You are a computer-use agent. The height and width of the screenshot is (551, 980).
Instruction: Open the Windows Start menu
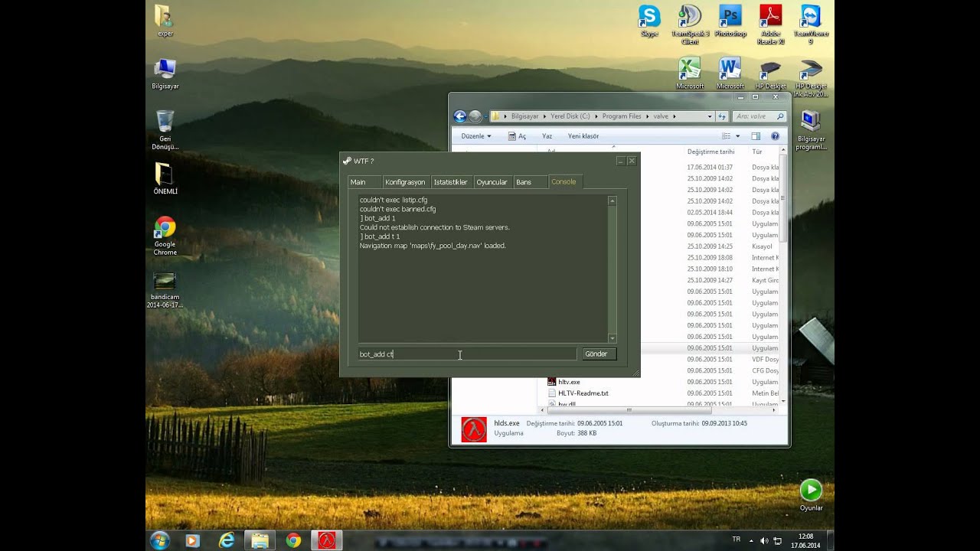(160, 540)
